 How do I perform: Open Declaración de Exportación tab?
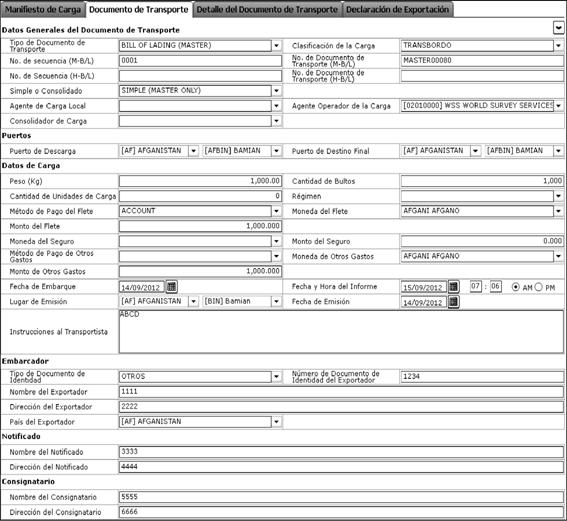(397, 9)
